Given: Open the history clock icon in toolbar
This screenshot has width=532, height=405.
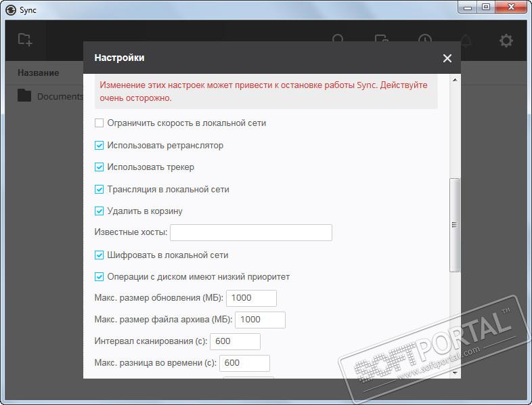Looking at the screenshot, I should (425, 38).
